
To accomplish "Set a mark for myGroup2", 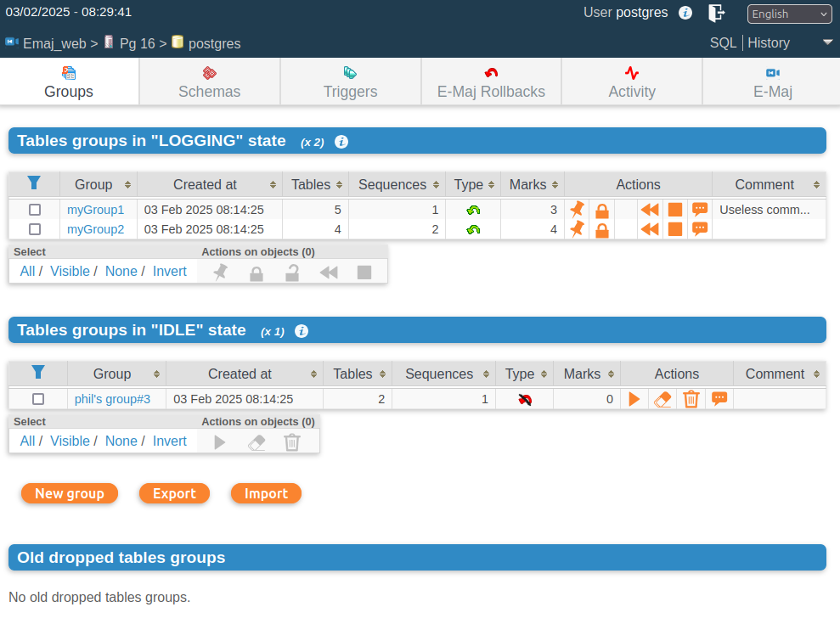I will 577,229.
